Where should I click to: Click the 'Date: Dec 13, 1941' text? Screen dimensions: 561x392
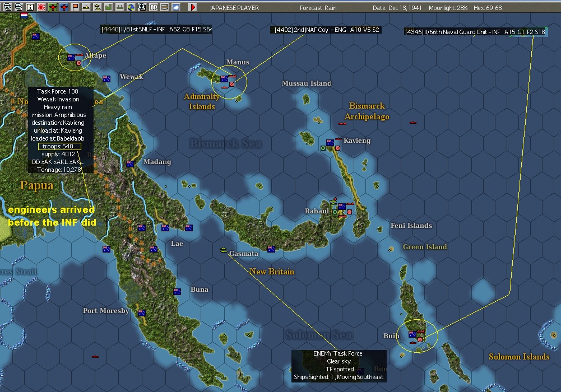pyautogui.click(x=397, y=7)
